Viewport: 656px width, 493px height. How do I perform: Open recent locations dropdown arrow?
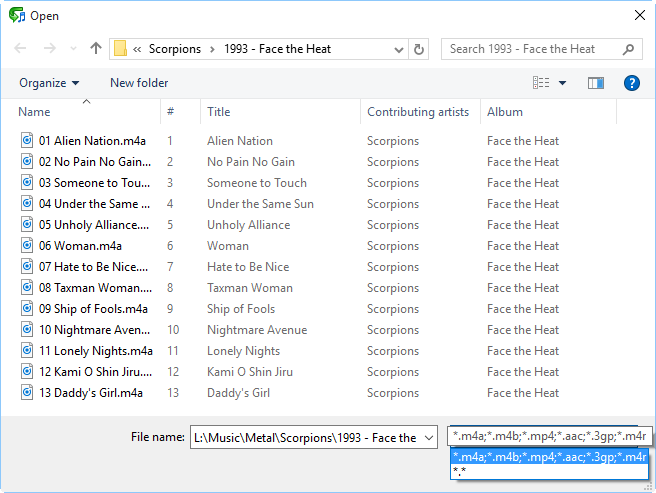pyautogui.click(x=73, y=49)
